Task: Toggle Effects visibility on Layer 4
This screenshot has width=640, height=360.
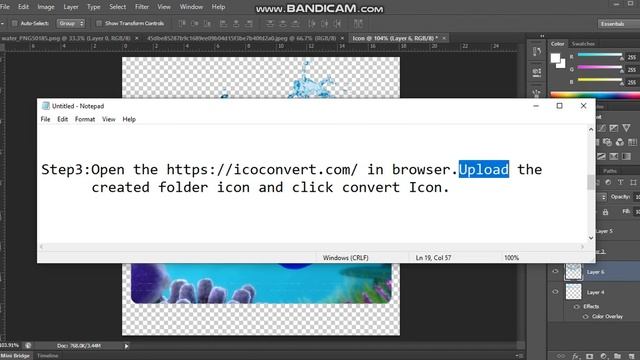Action: click(576, 306)
